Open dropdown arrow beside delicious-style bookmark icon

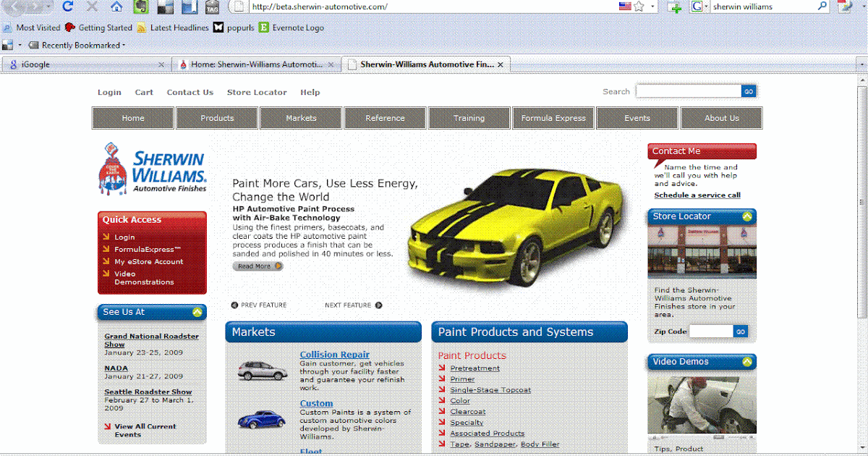coord(20,45)
